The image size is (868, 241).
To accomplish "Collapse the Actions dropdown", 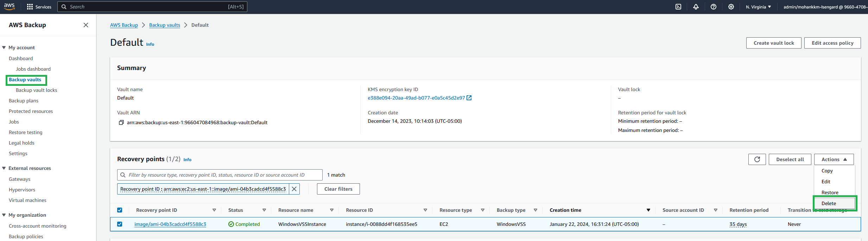I will pos(834,159).
